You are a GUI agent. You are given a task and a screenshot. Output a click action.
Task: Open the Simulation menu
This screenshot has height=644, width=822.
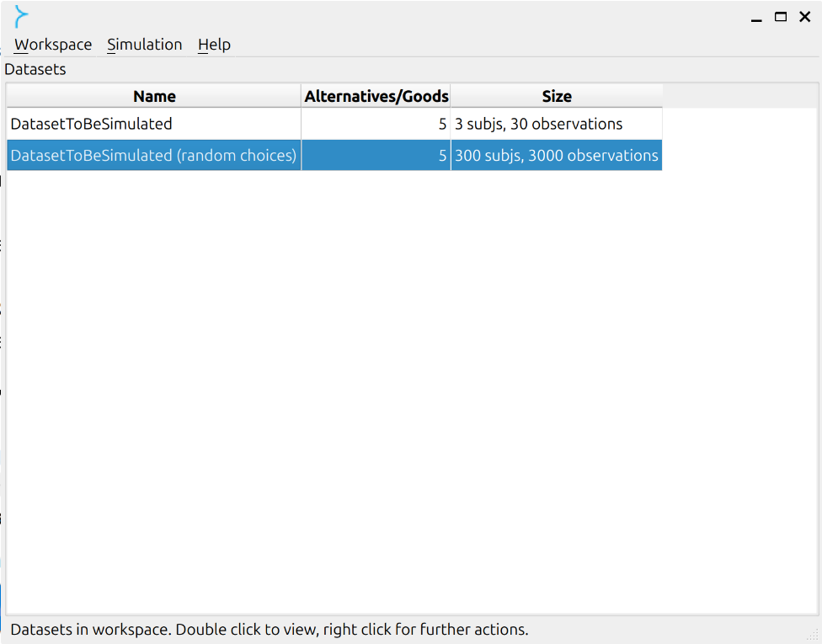coord(145,45)
